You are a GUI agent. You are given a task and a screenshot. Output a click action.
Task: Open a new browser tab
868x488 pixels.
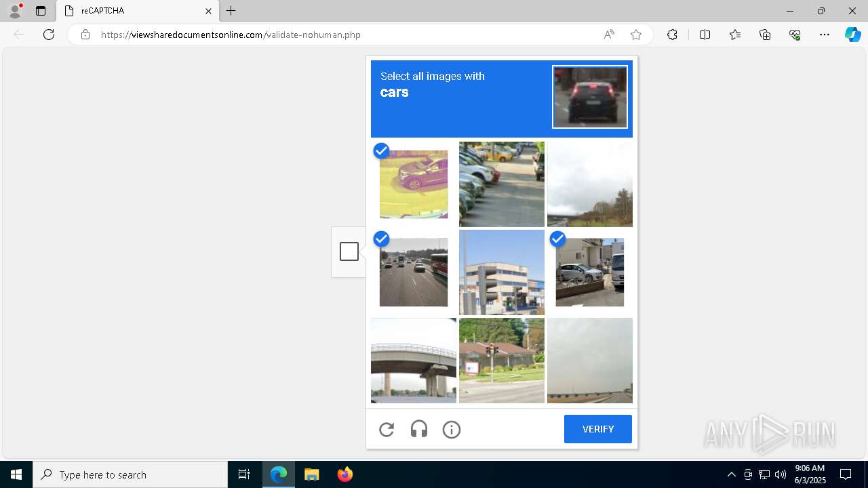tap(231, 11)
